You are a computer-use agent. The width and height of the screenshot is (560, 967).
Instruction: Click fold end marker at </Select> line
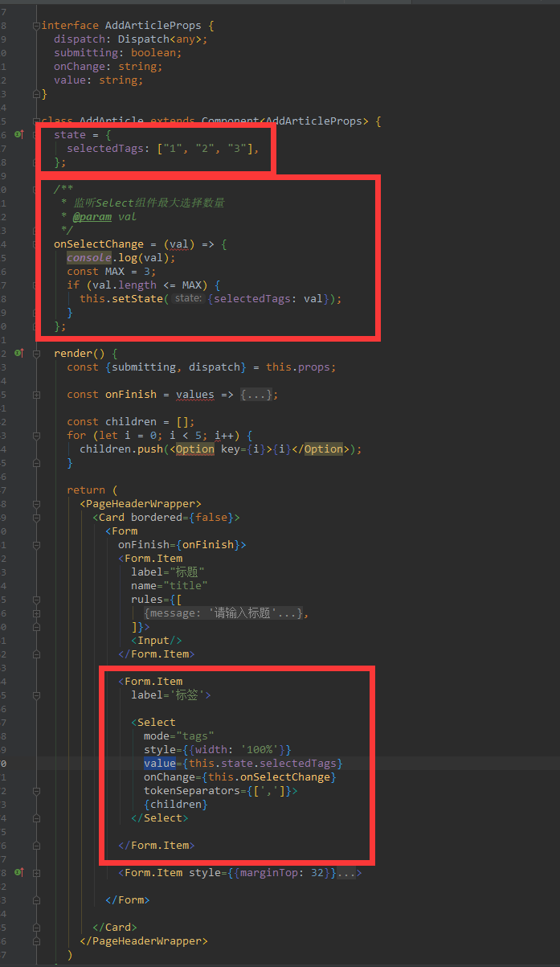(37, 817)
